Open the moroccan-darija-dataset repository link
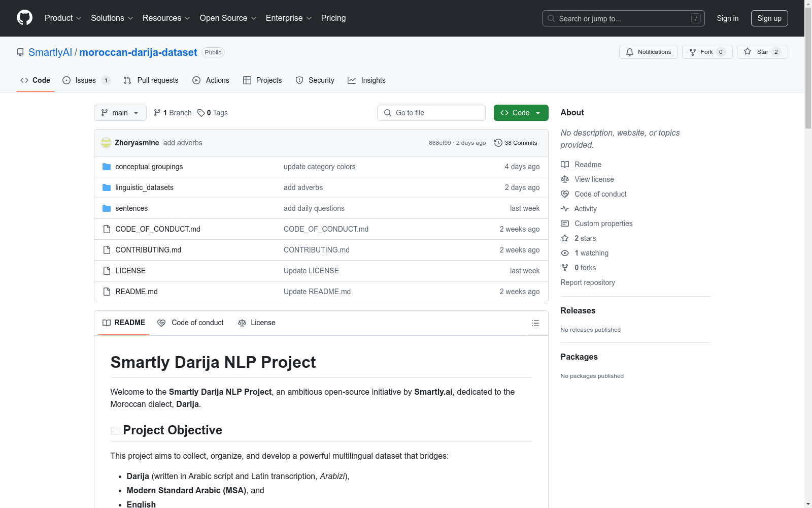812x508 pixels. tap(138, 52)
